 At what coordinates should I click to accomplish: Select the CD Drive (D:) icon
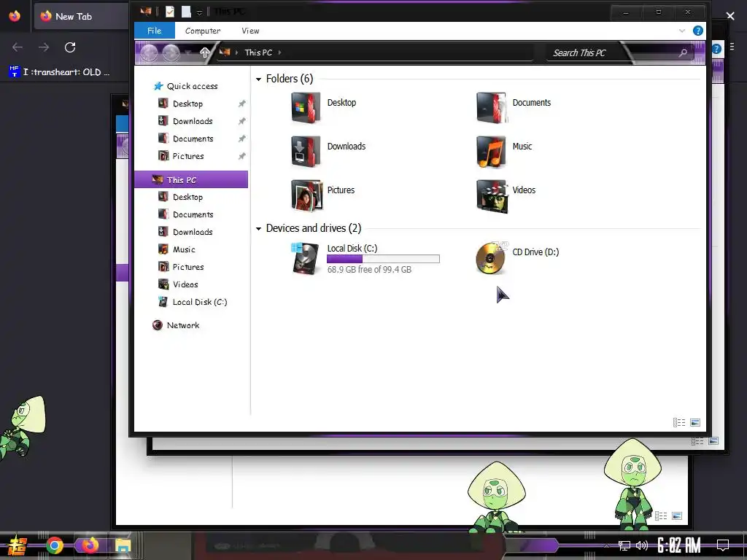[491, 257]
